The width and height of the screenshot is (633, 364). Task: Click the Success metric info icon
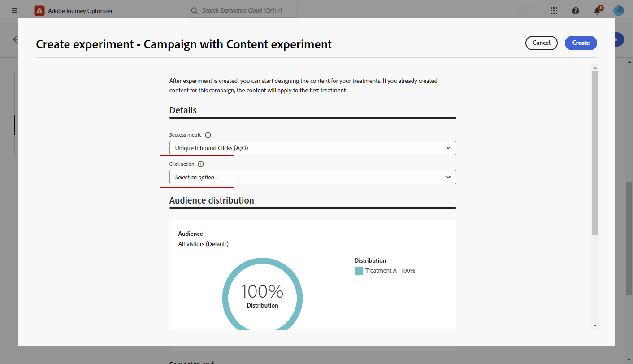[x=208, y=135]
